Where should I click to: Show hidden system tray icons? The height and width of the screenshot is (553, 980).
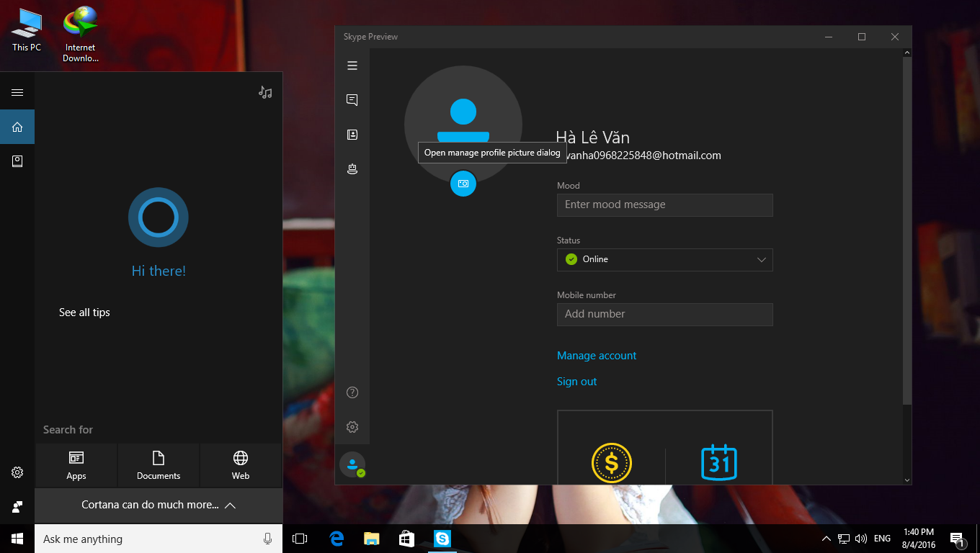click(x=827, y=539)
